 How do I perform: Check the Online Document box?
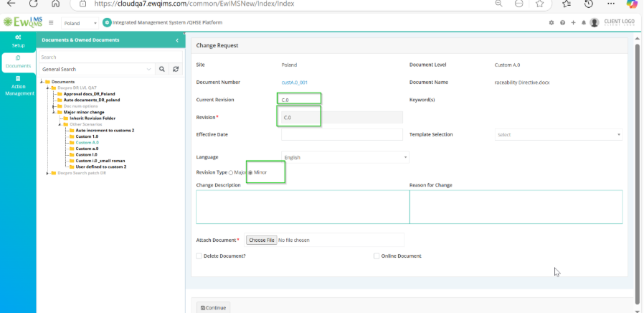coord(377,256)
